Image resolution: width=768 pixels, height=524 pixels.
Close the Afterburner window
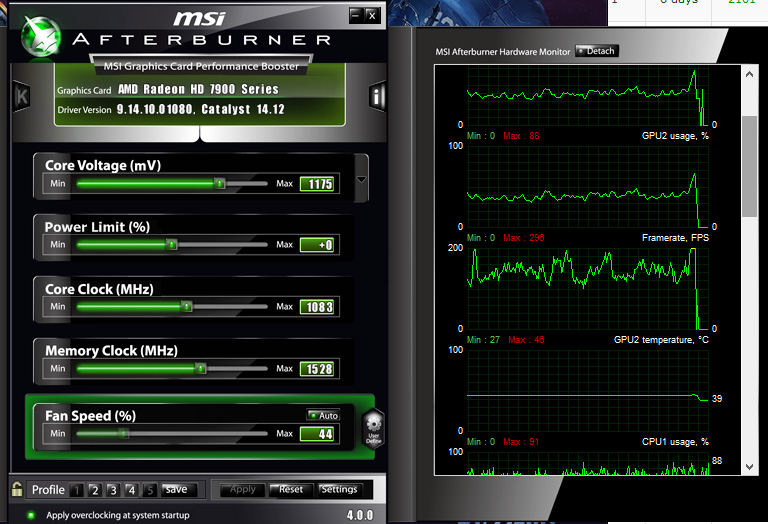372,16
